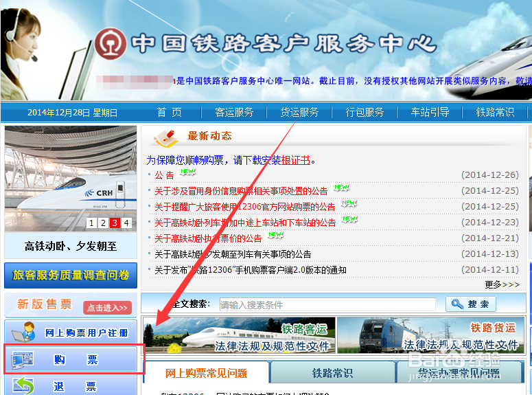
Task: Switch to the 铁路常识 tab below banners
Action: [x=332, y=373]
